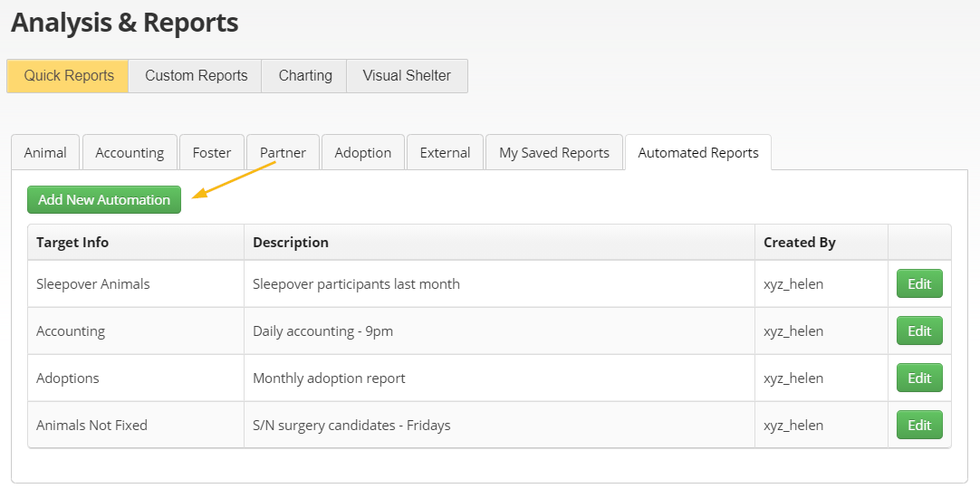The width and height of the screenshot is (980, 498).
Task: Open the Custom Reports section
Action: pyautogui.click(x=196, y=76)
